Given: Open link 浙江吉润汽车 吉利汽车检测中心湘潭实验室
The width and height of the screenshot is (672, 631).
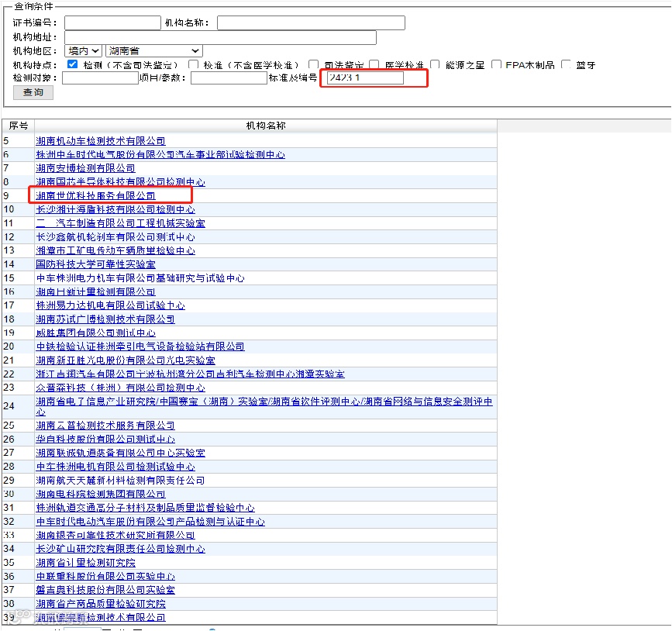Looking at the screenshot, I should (x=191, y=374).
